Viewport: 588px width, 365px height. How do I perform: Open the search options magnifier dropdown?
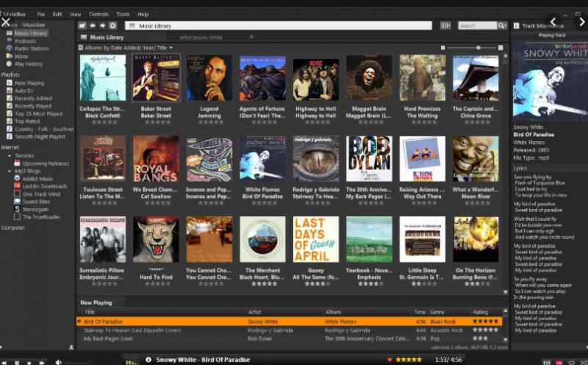coord(502,26)
